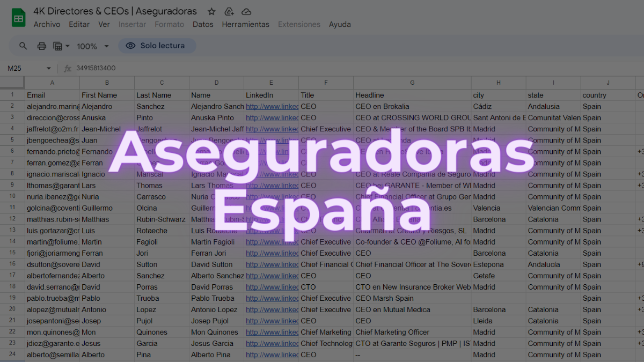The height and width of the screenshot is (362, 644).
Task: Open the Herramientas menu
Action: coord(246,24)
